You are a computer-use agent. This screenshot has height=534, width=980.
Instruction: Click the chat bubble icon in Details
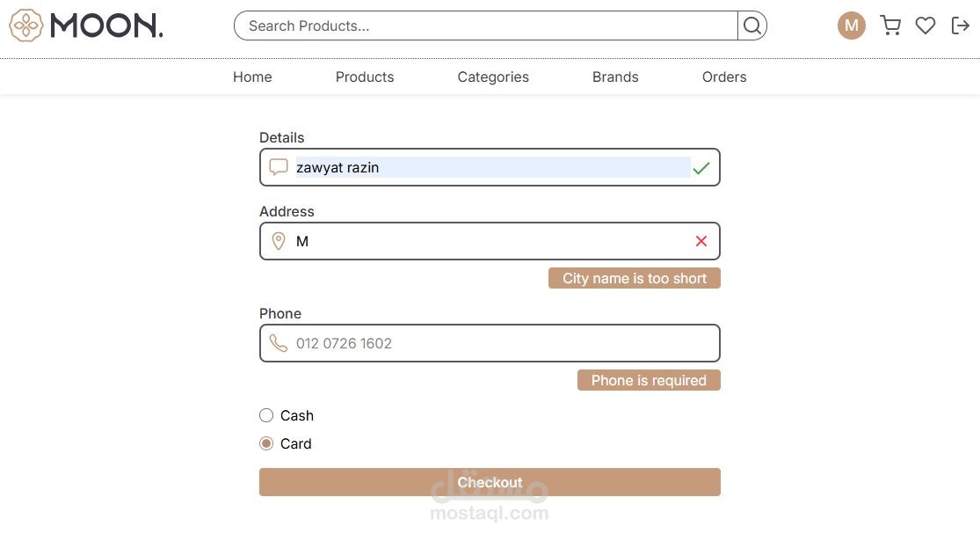click(279, 167)
